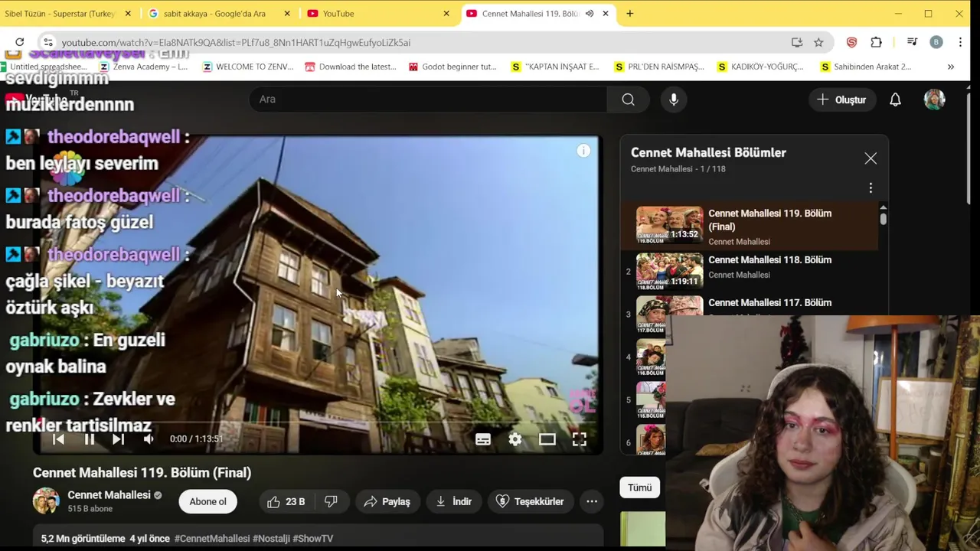This screenshot has width=980, height=551.
Task: Open the #Nostalji hashtag
Action: click(x=271, y=539)
